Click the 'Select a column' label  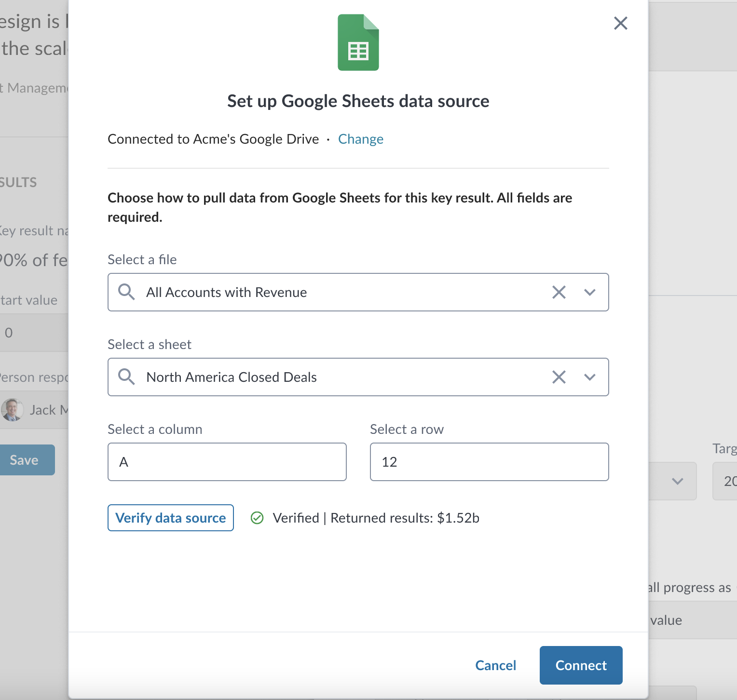[155, 429]
